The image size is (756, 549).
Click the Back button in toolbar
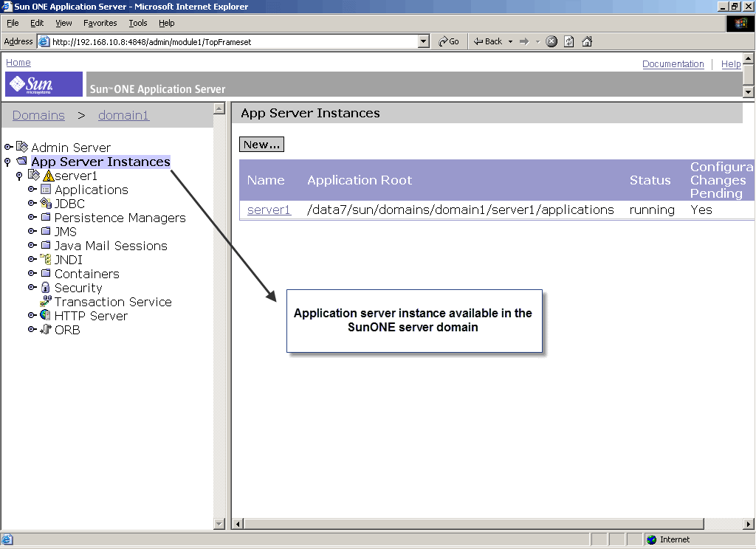pyautogui.click(x=488, y=41)
